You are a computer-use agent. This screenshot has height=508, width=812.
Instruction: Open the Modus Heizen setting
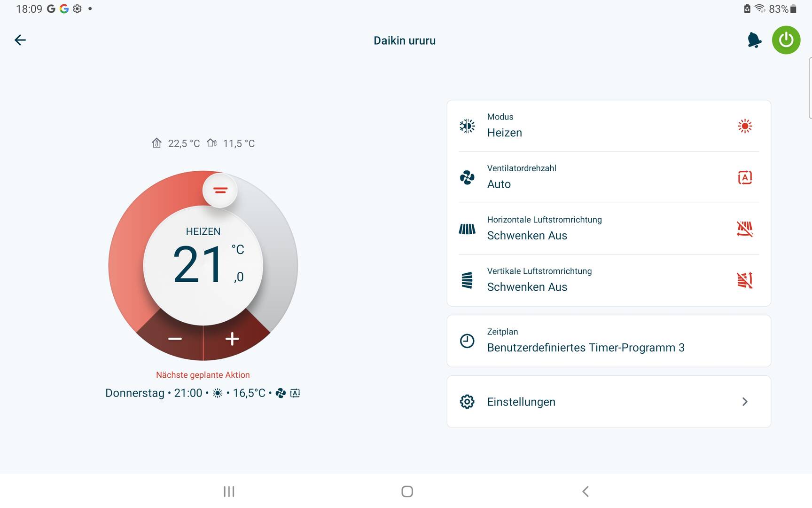pyautogui.click(x=609, y=126)
